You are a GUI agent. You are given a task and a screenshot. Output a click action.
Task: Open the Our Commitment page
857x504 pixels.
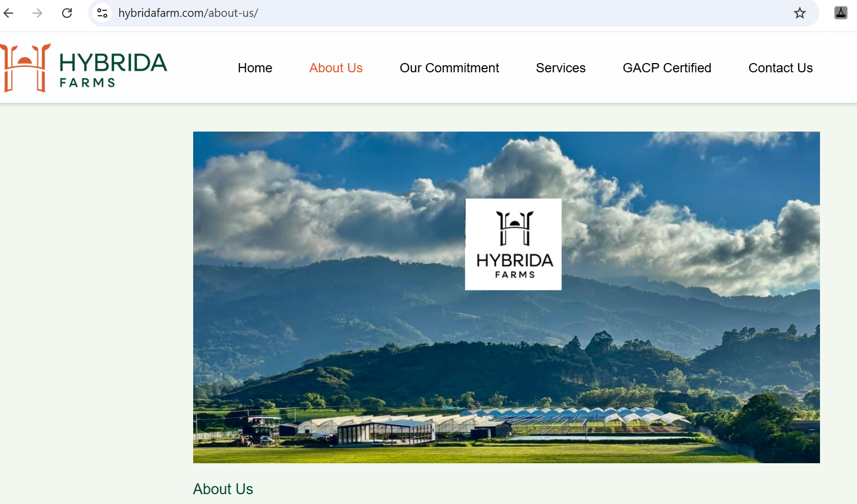[449, 68]
